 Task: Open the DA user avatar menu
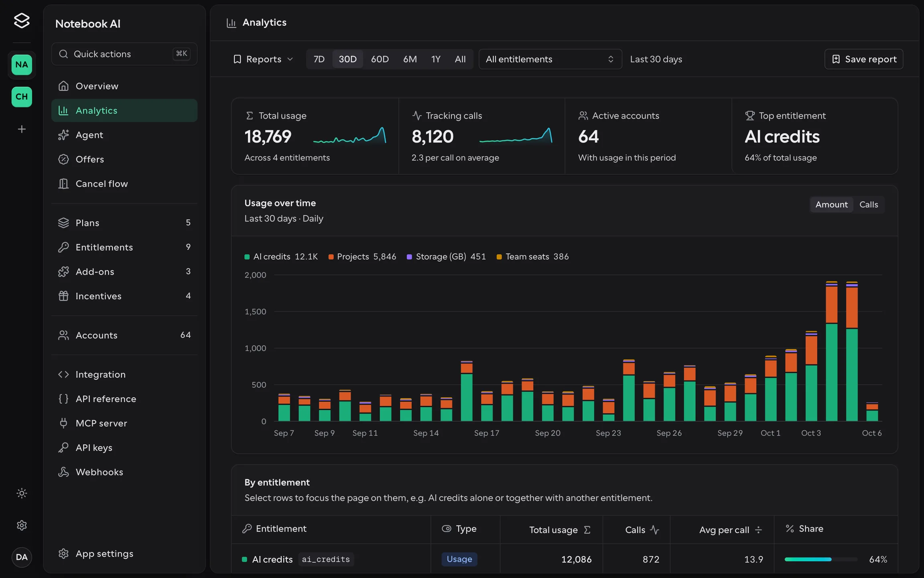pyautogui.click(x=22, y=557)
